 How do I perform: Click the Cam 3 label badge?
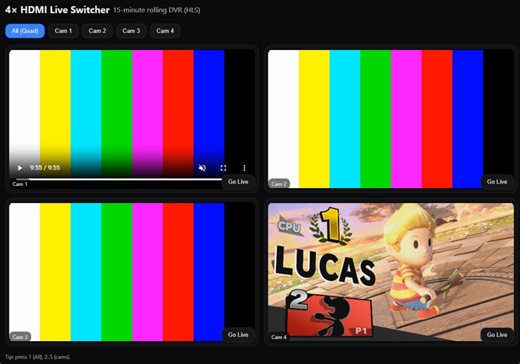click(x=20, y=337)
